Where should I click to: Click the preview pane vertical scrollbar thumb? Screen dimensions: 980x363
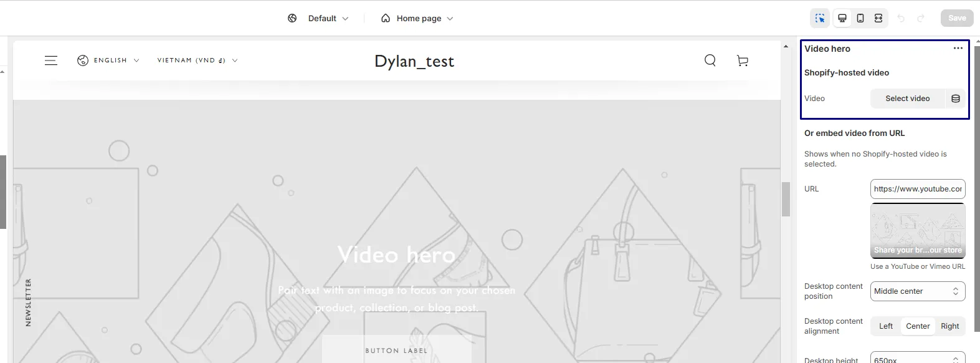(786, 198)
